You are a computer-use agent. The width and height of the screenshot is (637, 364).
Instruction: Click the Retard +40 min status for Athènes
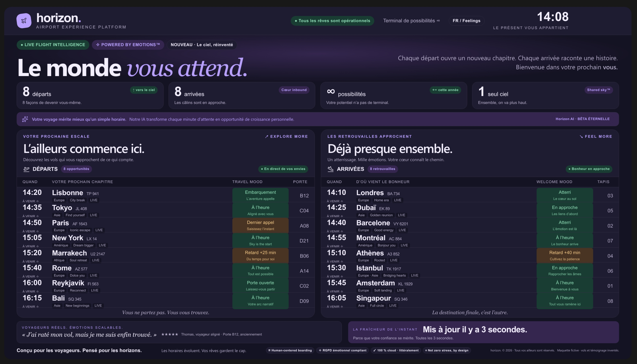(x=565, y=255)
